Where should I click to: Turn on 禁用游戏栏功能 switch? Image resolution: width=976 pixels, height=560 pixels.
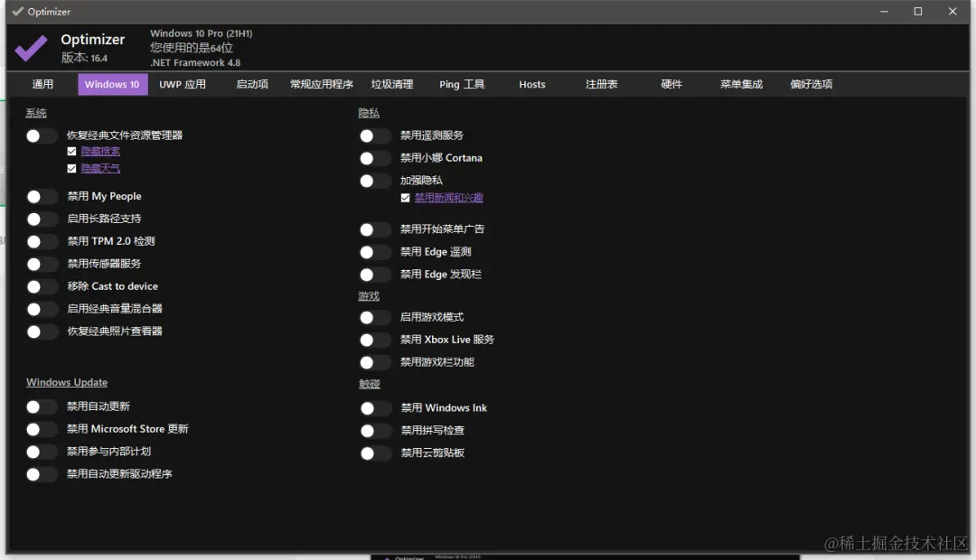(x=375, y=363)
